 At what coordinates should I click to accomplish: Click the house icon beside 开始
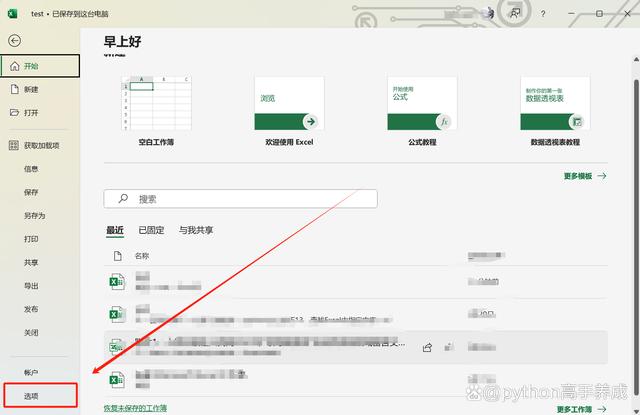pos(15,66)
